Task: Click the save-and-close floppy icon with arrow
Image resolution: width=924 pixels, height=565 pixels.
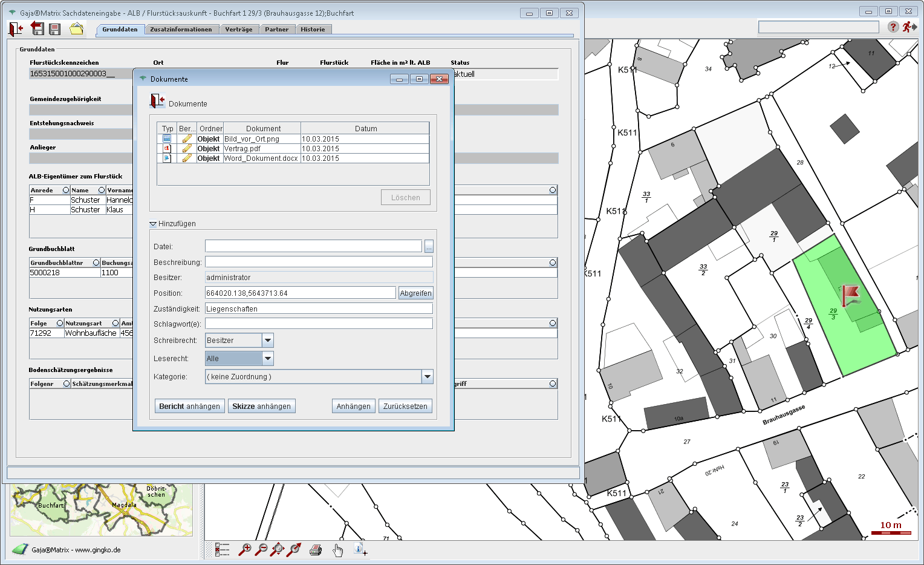Action: point(37,28)
